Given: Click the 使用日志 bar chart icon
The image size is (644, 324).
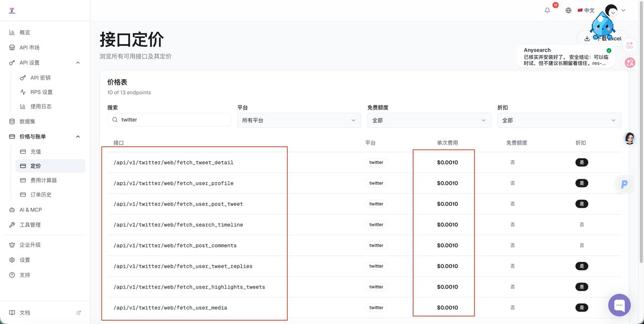Looking at the screenshot, I should click(x=23, y=106).
